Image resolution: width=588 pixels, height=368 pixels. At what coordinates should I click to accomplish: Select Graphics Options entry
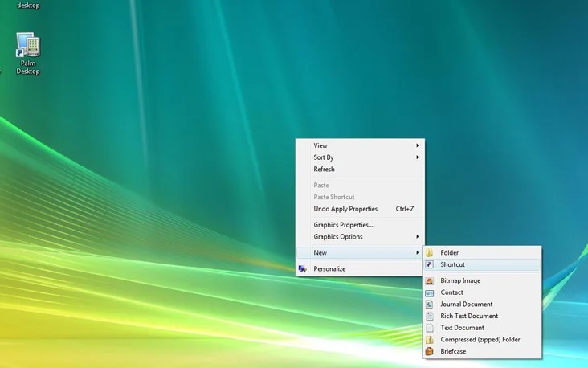[360, 237]
